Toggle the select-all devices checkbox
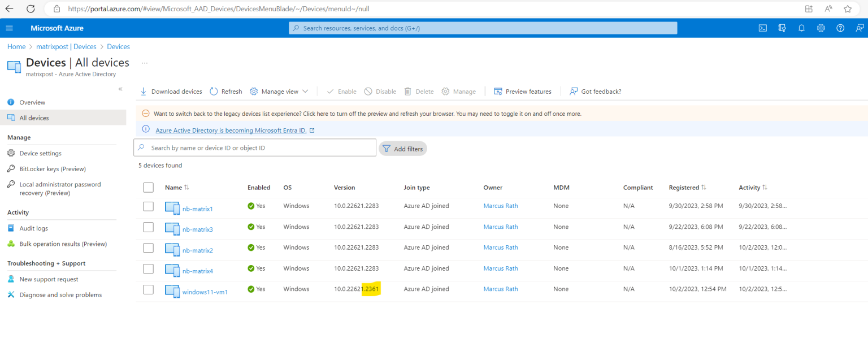The image size is (868, 356). pos(148,187)
